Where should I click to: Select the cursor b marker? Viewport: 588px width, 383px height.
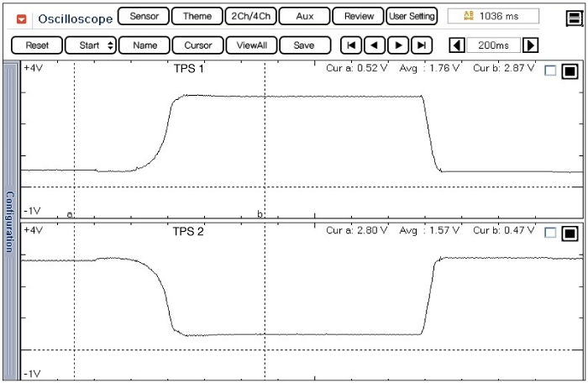(260, 214)
